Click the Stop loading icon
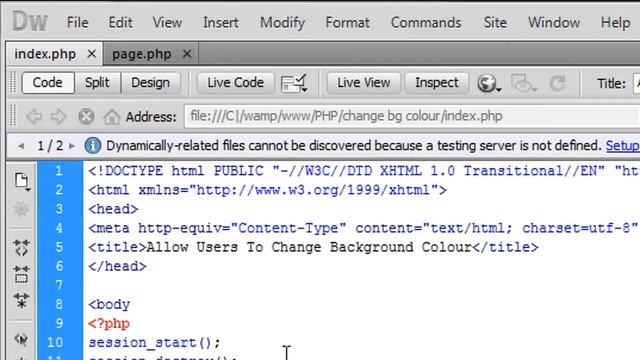 pyautogui.click(x=86, y=117)
